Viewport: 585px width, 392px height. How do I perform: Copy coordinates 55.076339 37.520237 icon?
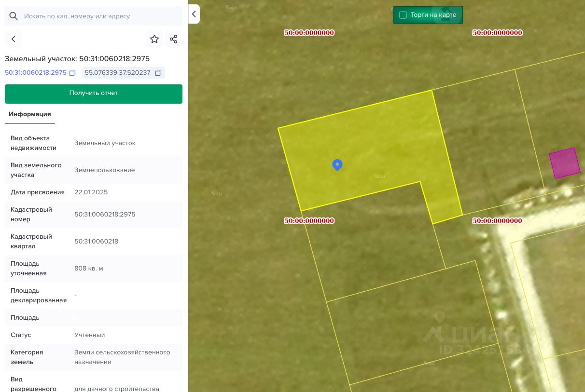pos(158,73)
